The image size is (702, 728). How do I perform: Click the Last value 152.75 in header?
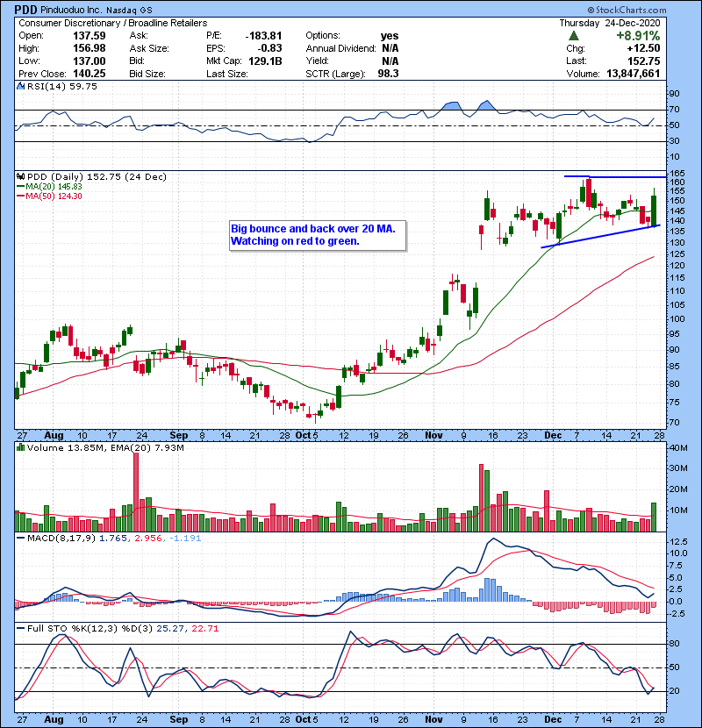643,61
